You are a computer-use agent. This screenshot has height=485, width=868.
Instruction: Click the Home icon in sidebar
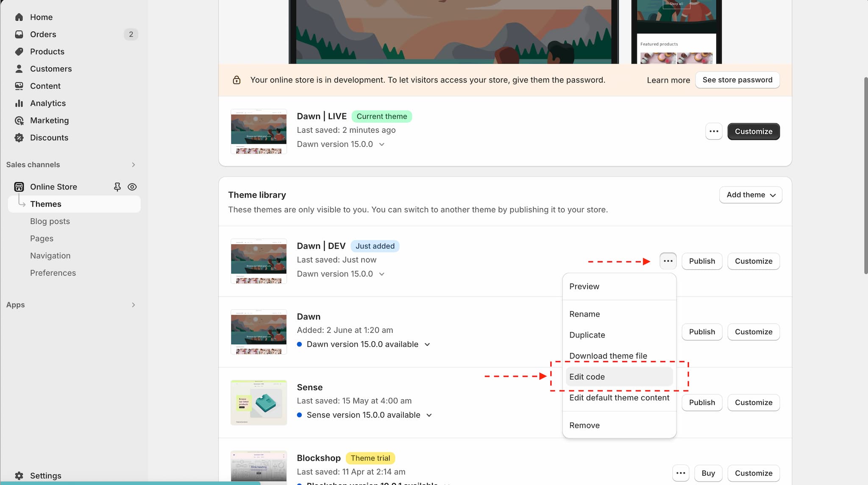[x=19, y=17]
